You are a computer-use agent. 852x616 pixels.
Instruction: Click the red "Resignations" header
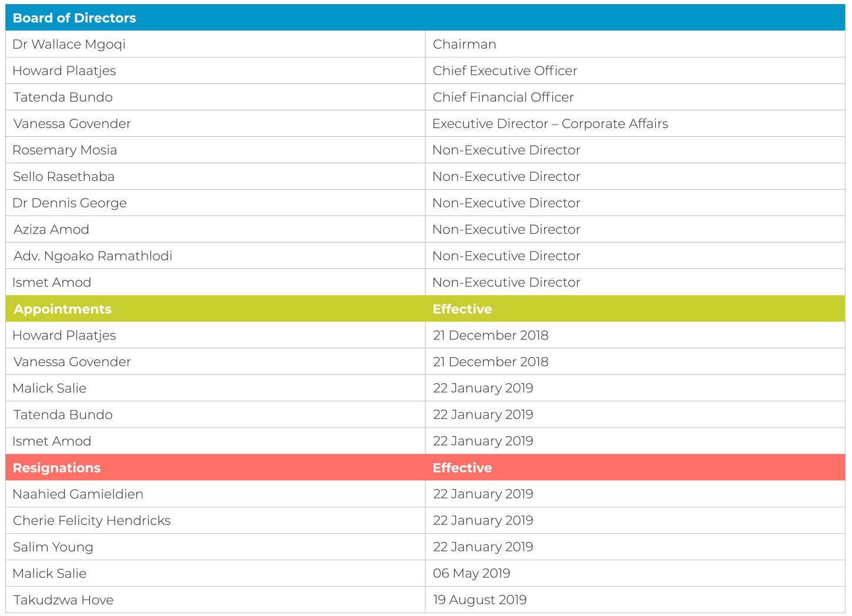point(57,468)
